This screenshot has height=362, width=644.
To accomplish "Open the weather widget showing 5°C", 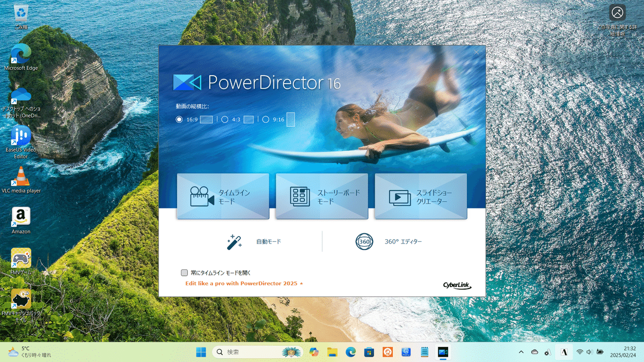I will [x=30, y=352].
